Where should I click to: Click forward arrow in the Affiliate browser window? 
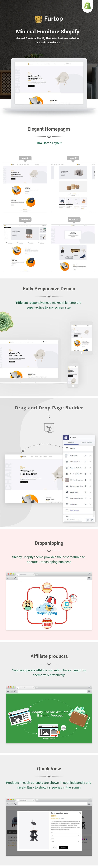(12, 691)
